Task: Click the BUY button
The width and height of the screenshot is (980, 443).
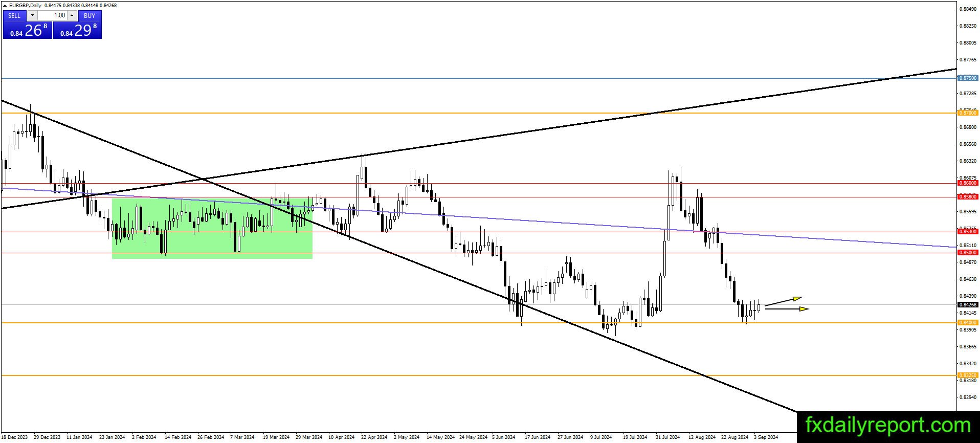Action: click(90, 15)
